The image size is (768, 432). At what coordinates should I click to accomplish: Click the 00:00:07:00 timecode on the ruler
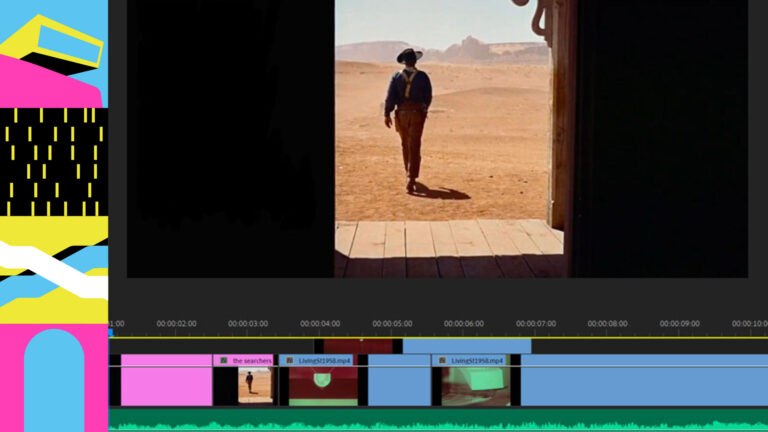(x=536, y=324)
